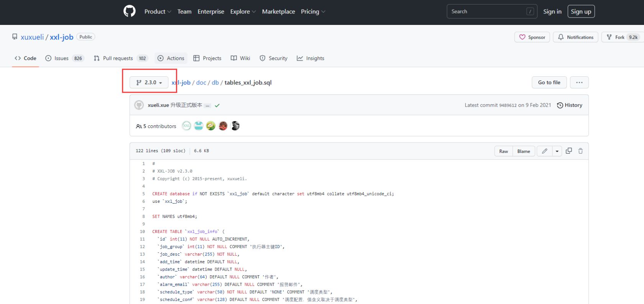Open fifth contributor avatar
Viewport: 644px width, 304px height.
tap(235, 126)
